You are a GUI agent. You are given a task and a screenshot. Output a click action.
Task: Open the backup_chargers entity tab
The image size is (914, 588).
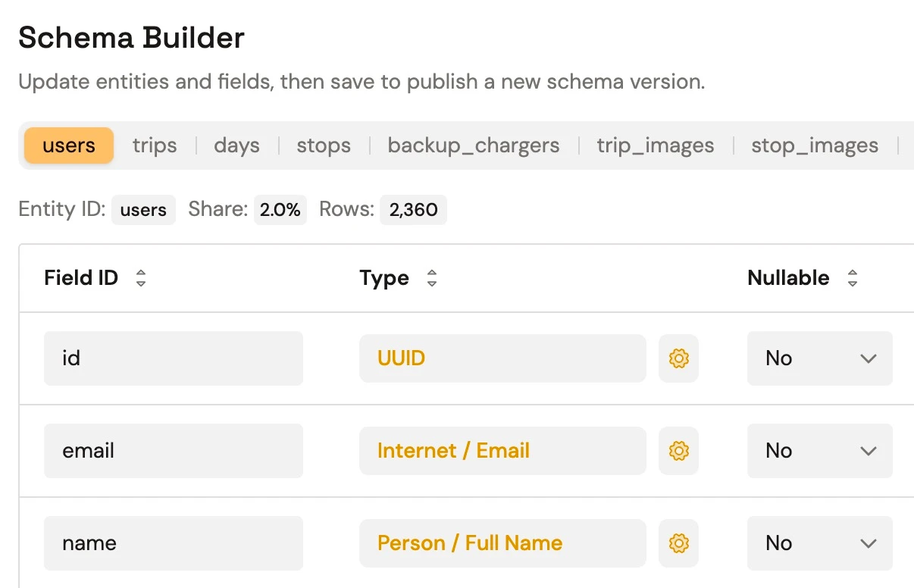(x=473, y=145)
